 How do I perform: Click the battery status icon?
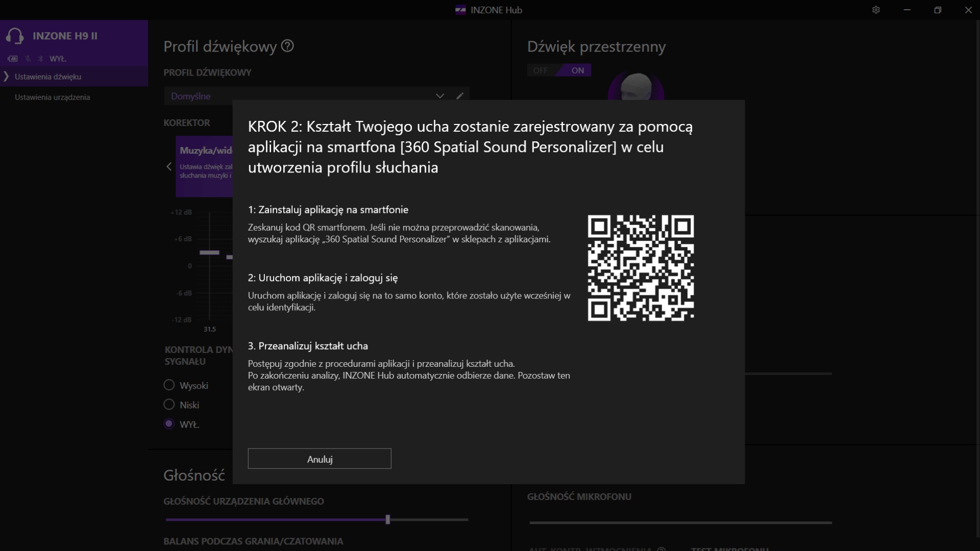tap(13, 59)
